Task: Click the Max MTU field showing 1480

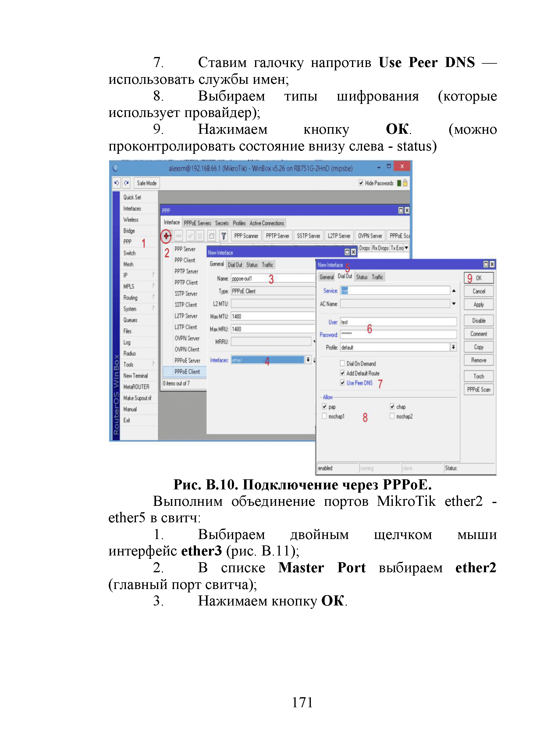Action: pos(273,316)
